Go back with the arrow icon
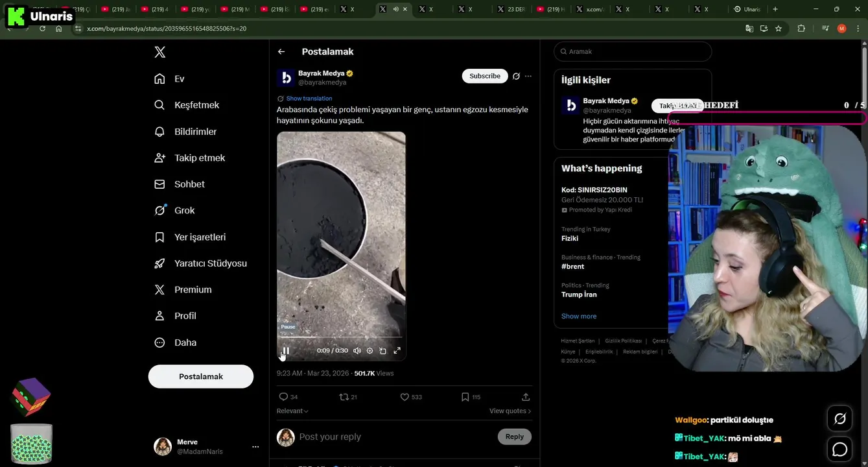Image resolution: width=868 pixels, height=467 pixels. pos(281,52)
